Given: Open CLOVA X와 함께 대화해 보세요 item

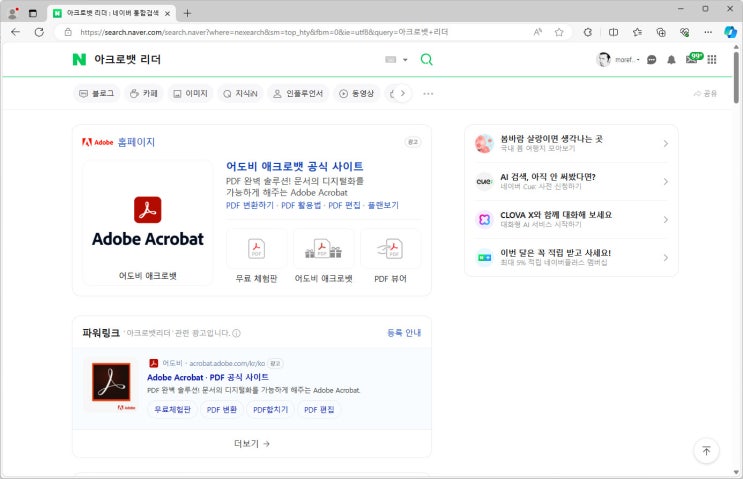Looking at the screenshot, I should [x=571, y=219].
